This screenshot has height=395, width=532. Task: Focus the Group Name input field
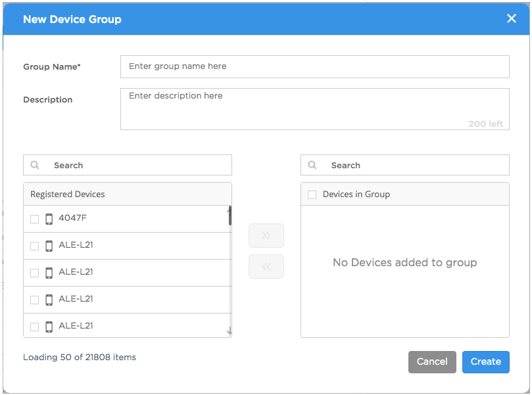pyautogui.click(x=314, y=66)
